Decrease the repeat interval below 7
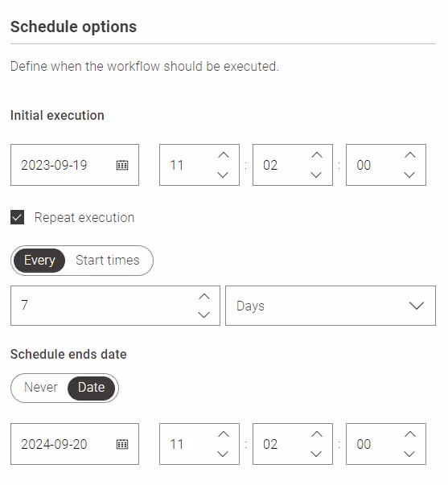Viewport: 448px width, 485px height. [203, 314]
